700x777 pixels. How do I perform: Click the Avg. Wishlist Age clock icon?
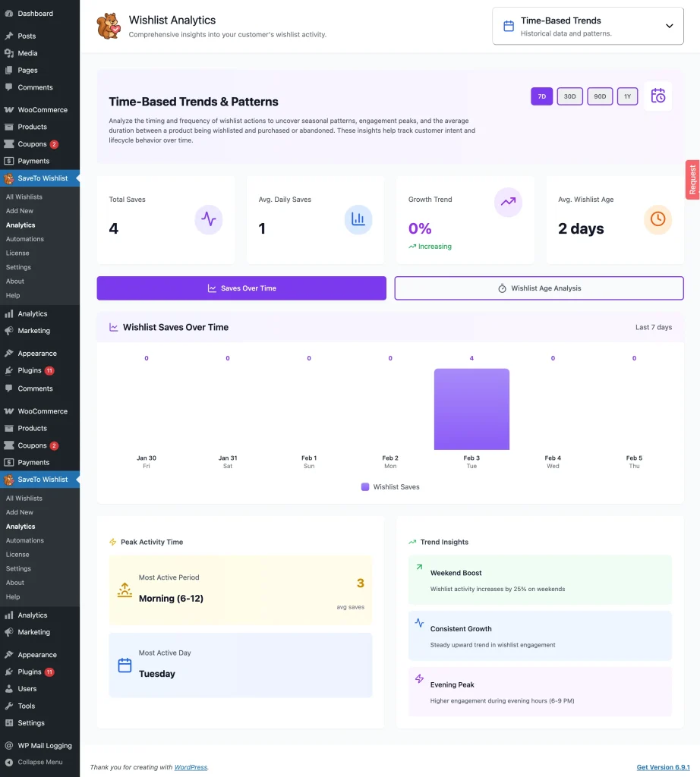pos(657,219)
